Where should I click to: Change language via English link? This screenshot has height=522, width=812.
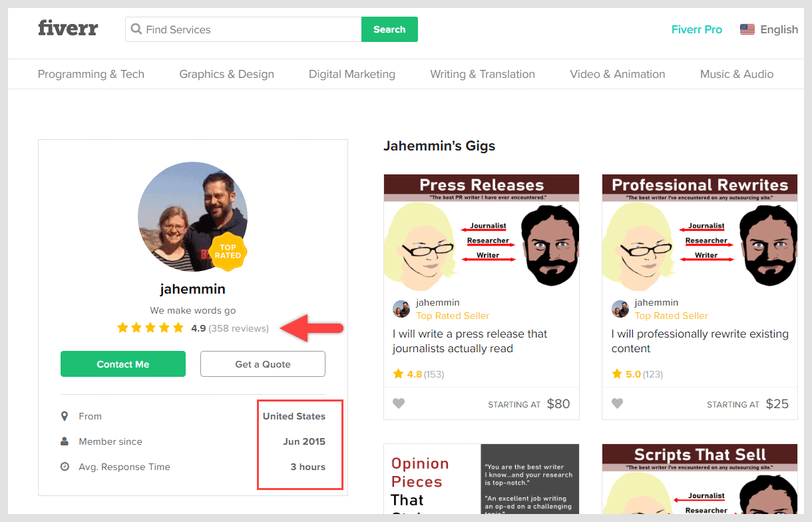coord(779,29)
